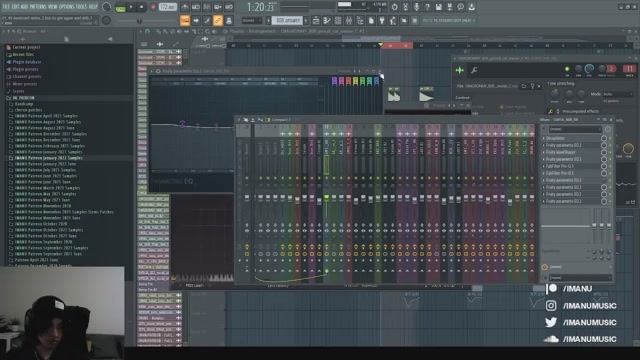Open the content download icon
This screenshot has width=640, height=360.
click(471, 7)
